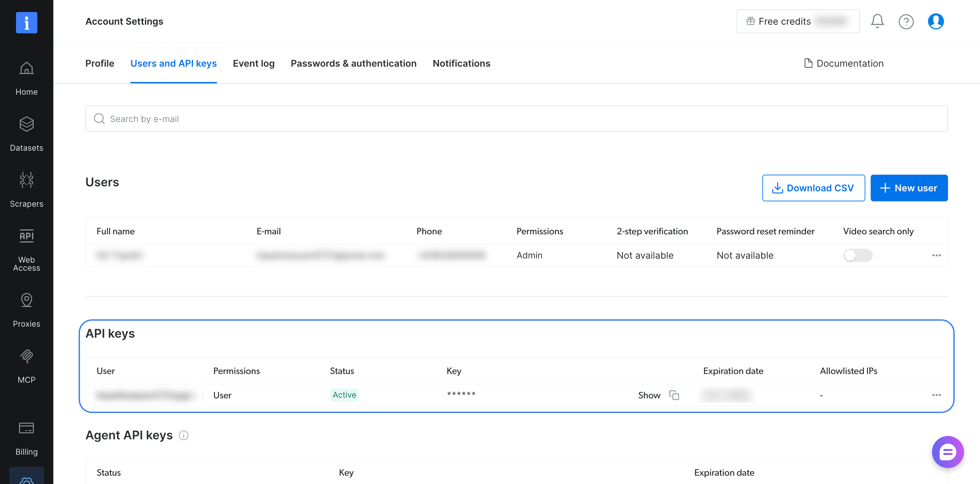Click the Download CSV button
980x484 pixels.
[x=813, y=188]
